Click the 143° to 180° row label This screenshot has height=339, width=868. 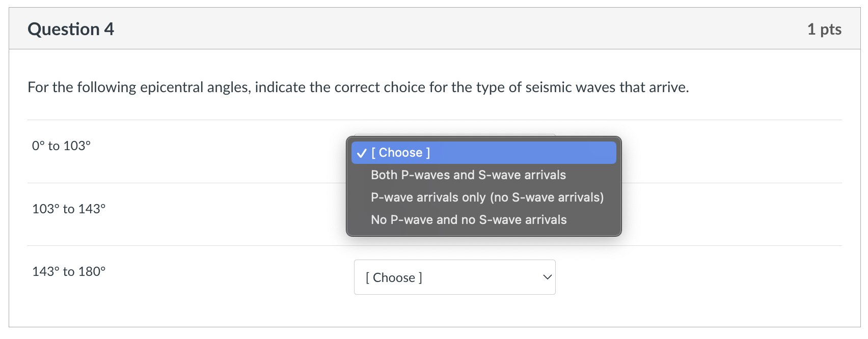[69, 271]
